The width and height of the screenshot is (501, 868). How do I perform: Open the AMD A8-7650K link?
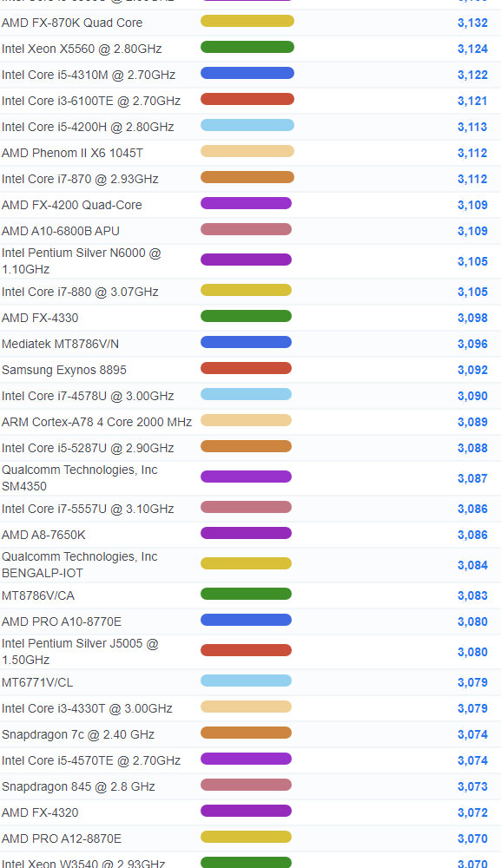(43, 535)
